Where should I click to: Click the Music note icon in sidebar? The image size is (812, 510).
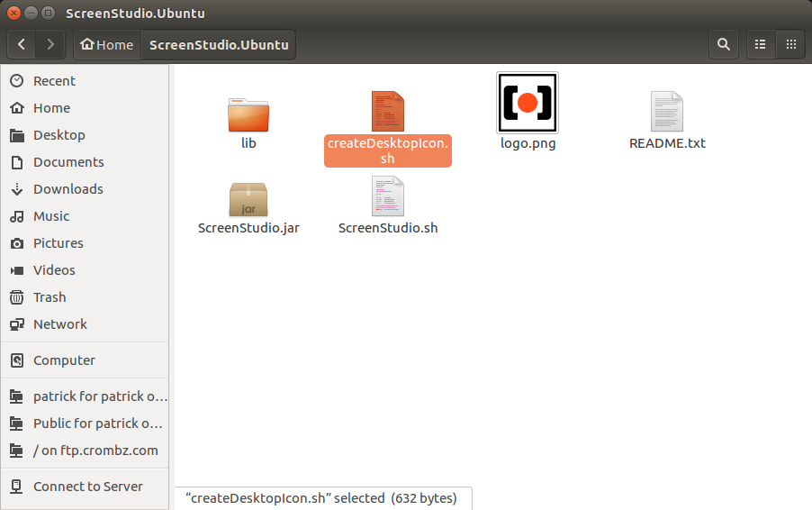pyautogui.click(x=17, y=216)
